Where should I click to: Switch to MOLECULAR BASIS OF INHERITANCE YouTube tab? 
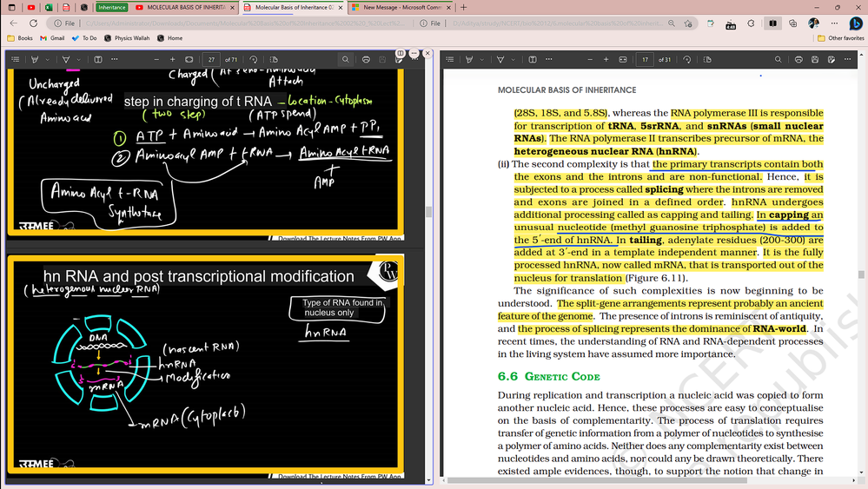[x=185, y=7]
